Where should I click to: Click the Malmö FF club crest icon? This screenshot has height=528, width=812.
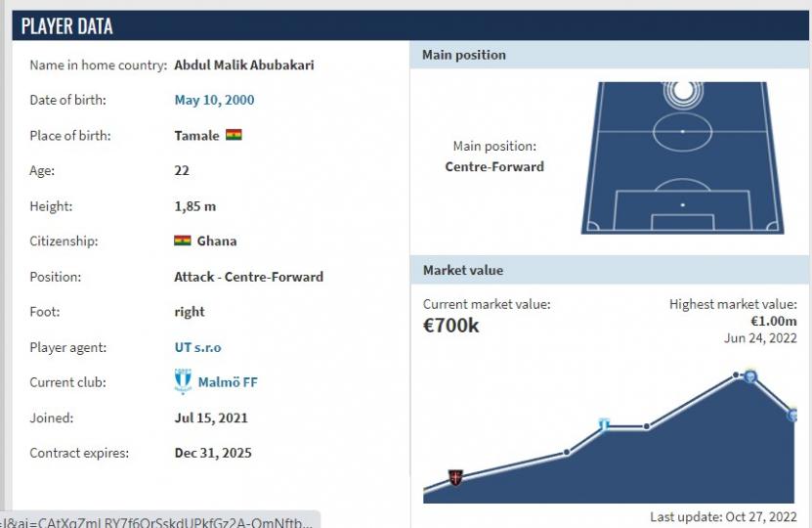point(183,381)
